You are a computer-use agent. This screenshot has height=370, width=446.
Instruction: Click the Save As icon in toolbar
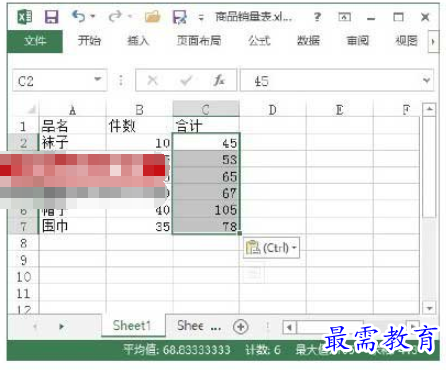tap(179, 17)
